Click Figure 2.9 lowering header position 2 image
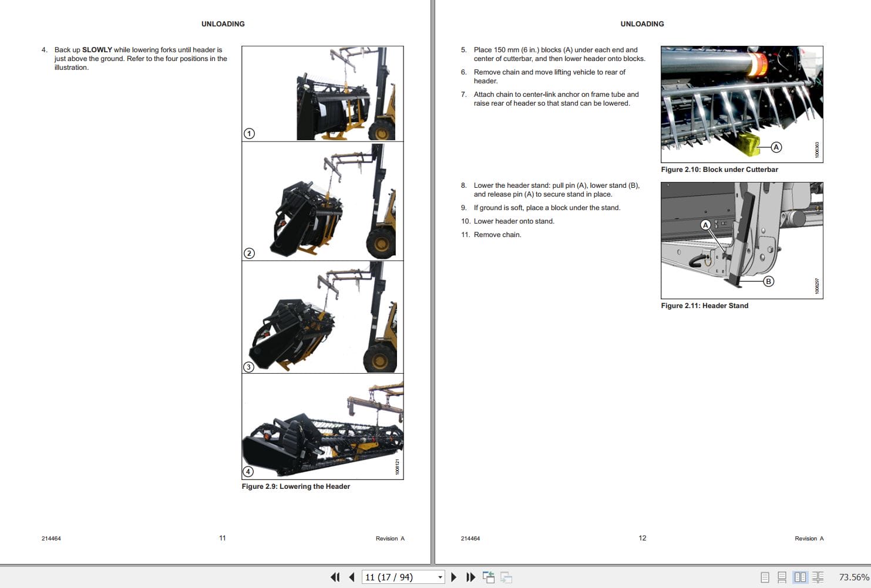Screen dimensions: 871x588 pyautogui.click(x=322, y=201)
